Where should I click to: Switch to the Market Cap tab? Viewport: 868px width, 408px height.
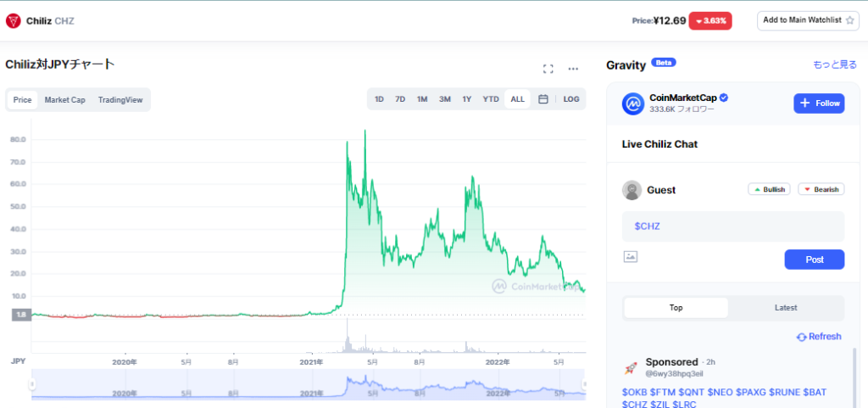64,100
